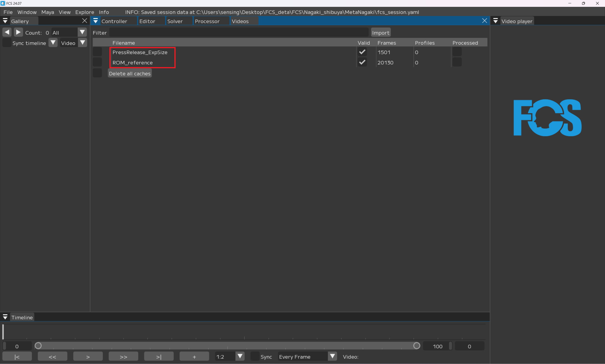Jump to the first frame on the timeline
605x364 pixels.
pyautogui.click(x=17, y=356)
